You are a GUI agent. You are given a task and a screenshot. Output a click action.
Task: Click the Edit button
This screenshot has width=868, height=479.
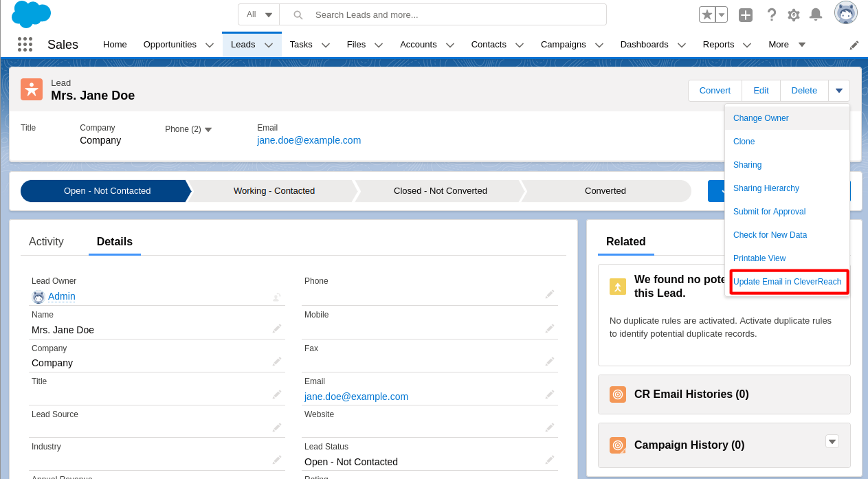pyautogui.click(x=761, y=91)
